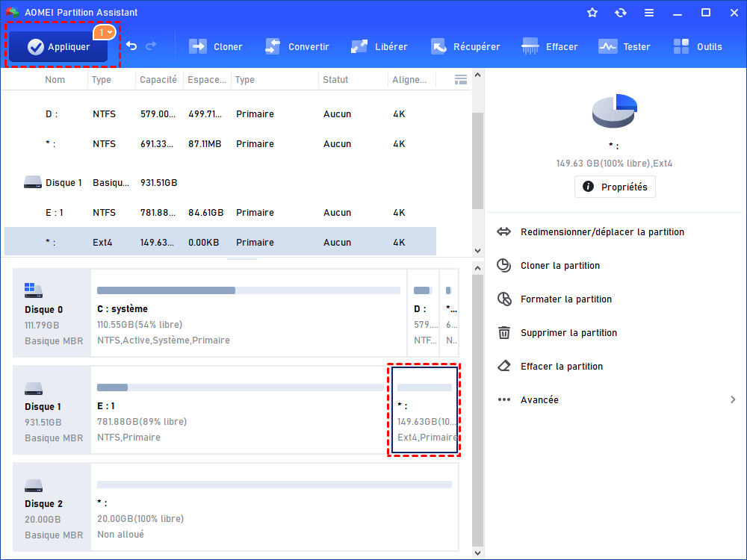Click the clone partition pie icon
This screenshot has width=747, height=560.
tap(504, 265)
